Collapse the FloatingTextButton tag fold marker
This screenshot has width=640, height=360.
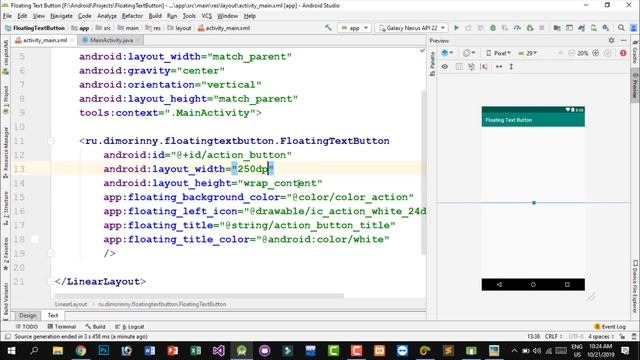pos(51,141)
